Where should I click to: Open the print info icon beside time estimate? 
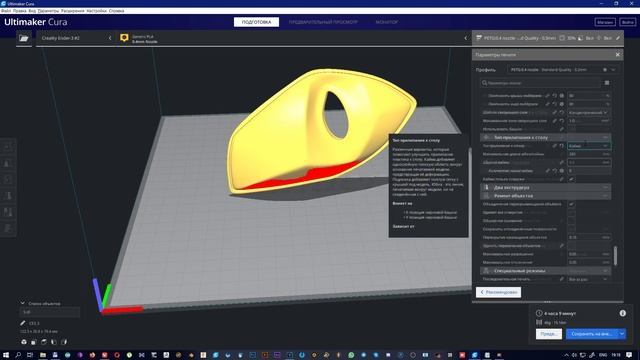(622, 313)
